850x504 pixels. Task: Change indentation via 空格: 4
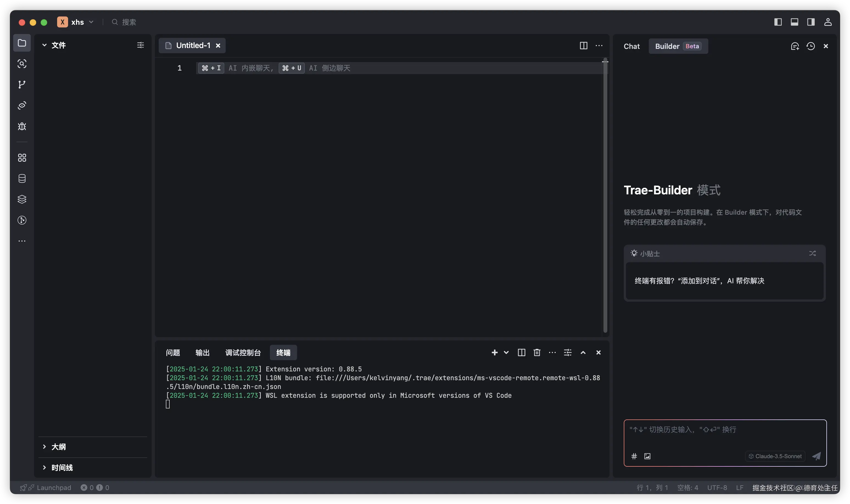(687, 488)
